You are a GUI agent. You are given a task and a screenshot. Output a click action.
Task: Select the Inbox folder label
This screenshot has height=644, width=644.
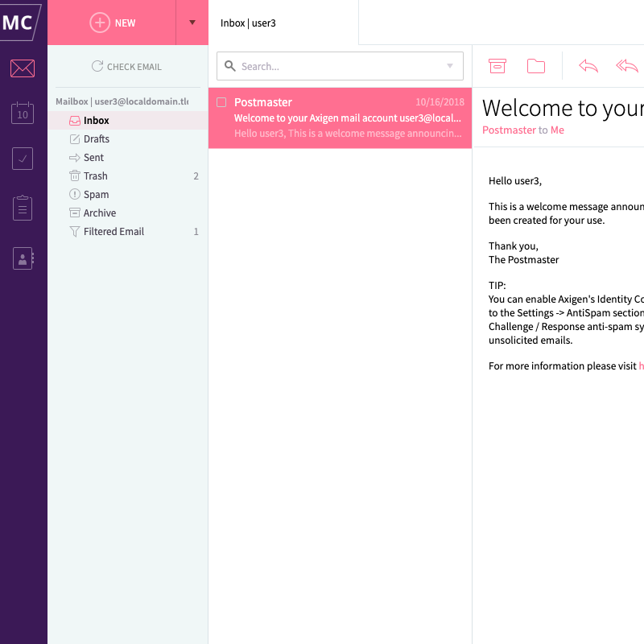(97, 120)
